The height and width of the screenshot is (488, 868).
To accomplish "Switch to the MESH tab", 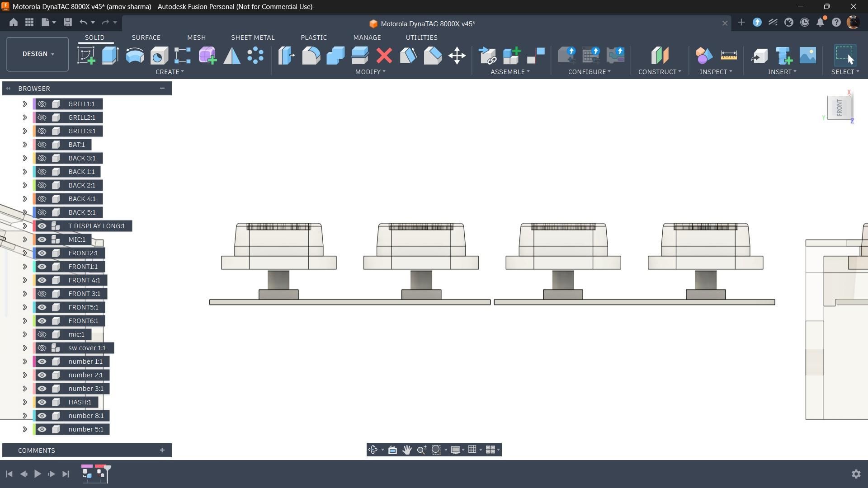I will [x=196, y=38].
